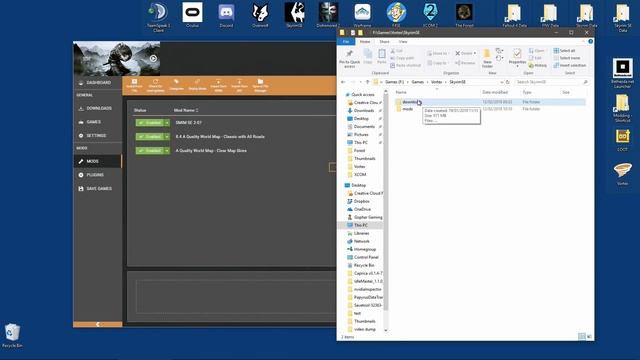640x360 pixels.
Task: Open Categories in the Vortex toolbar
Action: 176,85
